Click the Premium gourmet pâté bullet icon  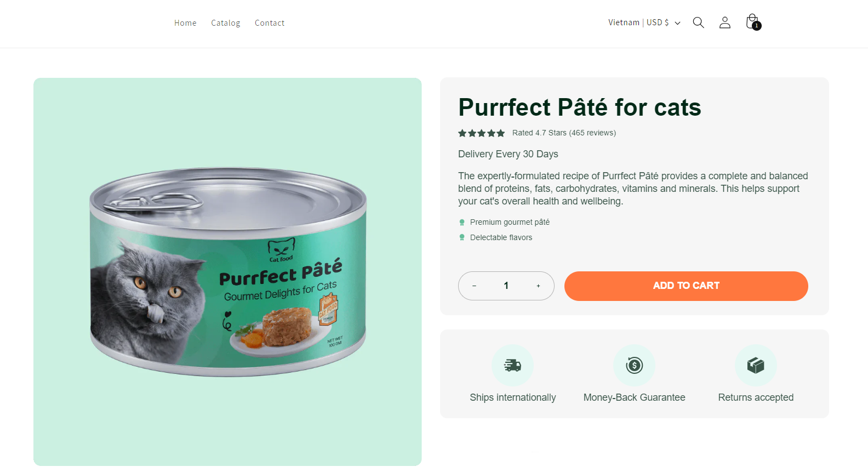click(x=461, y=221)
